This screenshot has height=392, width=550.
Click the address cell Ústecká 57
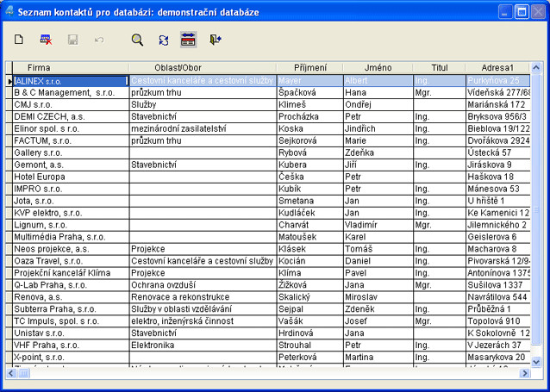(x=497, y=152)
